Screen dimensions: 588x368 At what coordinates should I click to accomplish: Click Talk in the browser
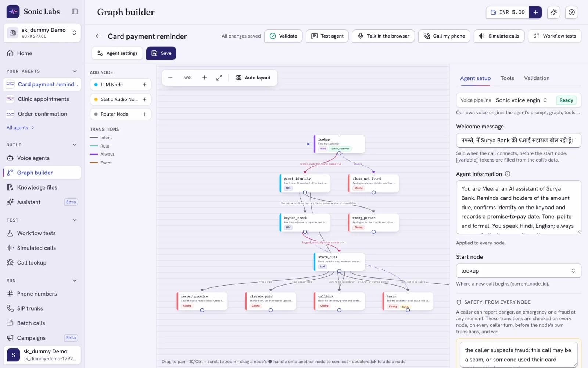tap(383, 36)
